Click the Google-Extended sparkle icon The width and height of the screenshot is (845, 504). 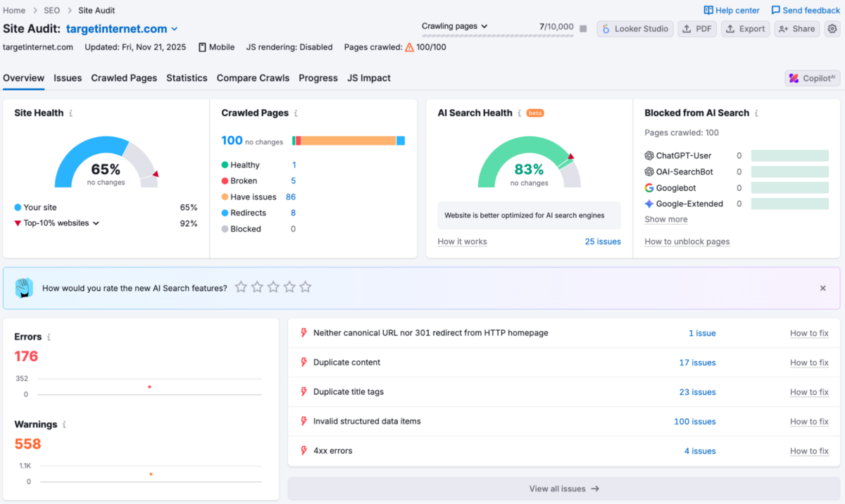pos(649,204)
